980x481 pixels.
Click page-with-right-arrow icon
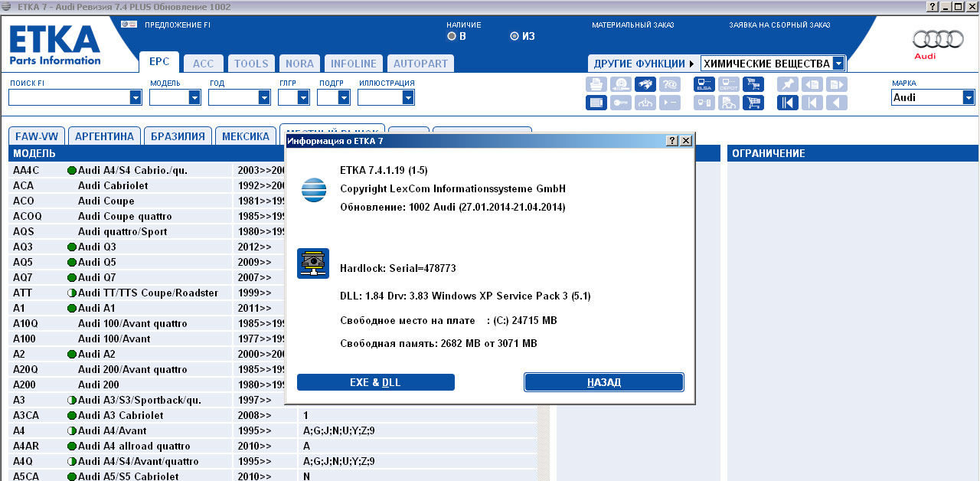[837, 84]
